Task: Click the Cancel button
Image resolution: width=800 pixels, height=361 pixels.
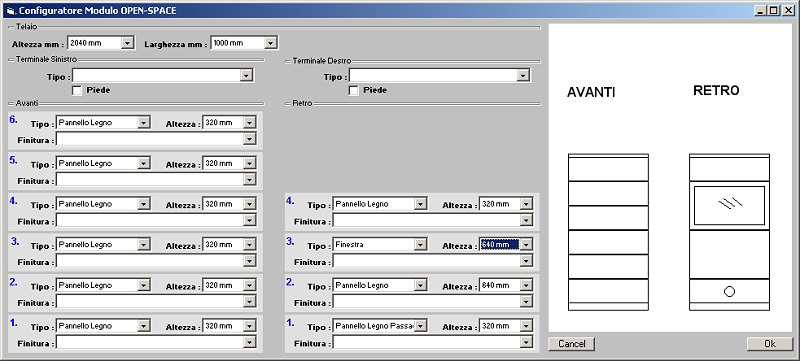Action: (571, 344)
